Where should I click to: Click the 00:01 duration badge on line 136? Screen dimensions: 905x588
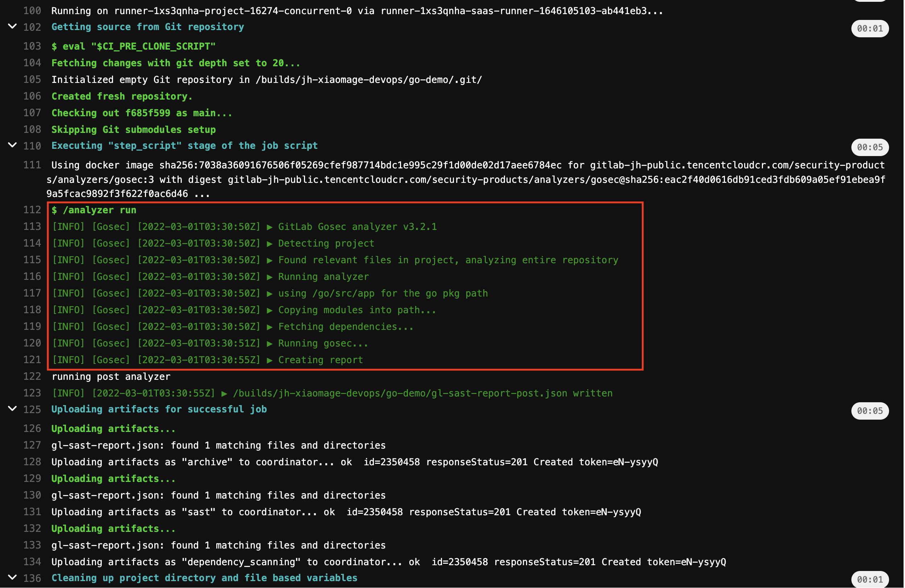869,580
